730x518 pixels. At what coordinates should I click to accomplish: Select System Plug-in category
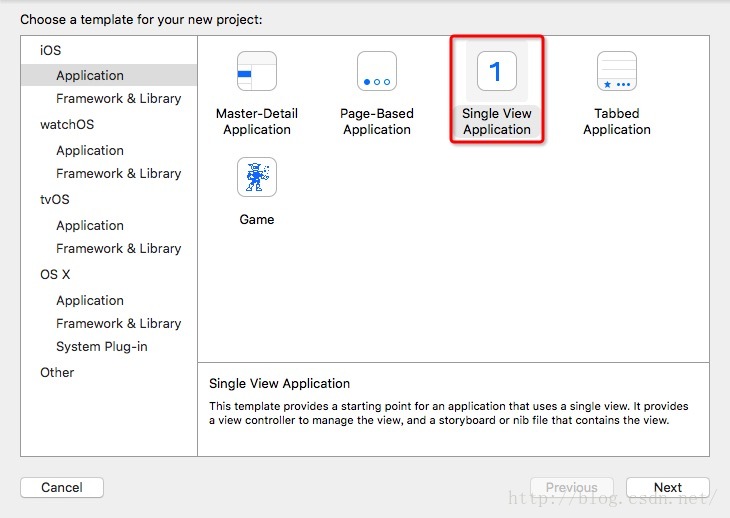click(101, 347)
